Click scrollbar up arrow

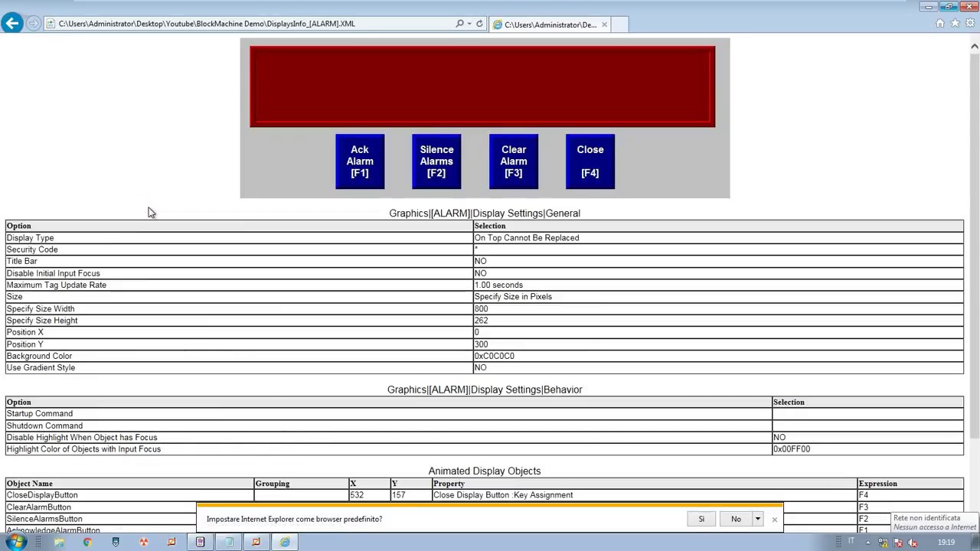tap(975, 46)
